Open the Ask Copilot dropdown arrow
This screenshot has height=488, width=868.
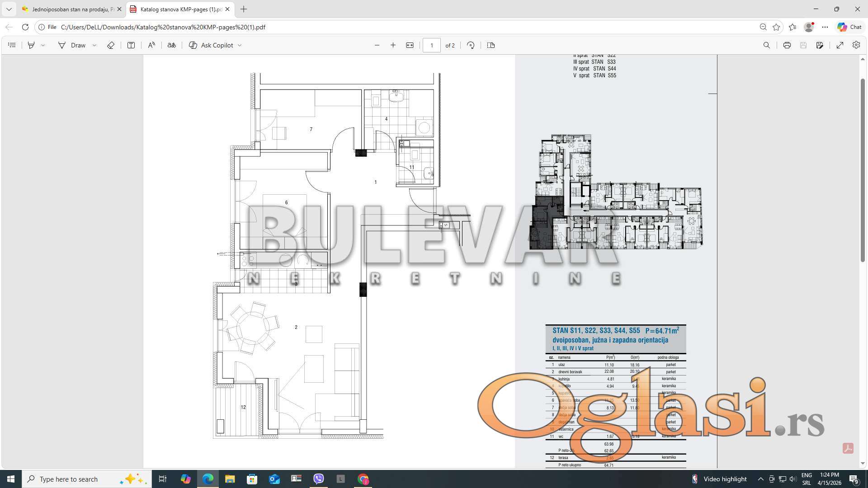pyautogui.click(x=240, y=45)
